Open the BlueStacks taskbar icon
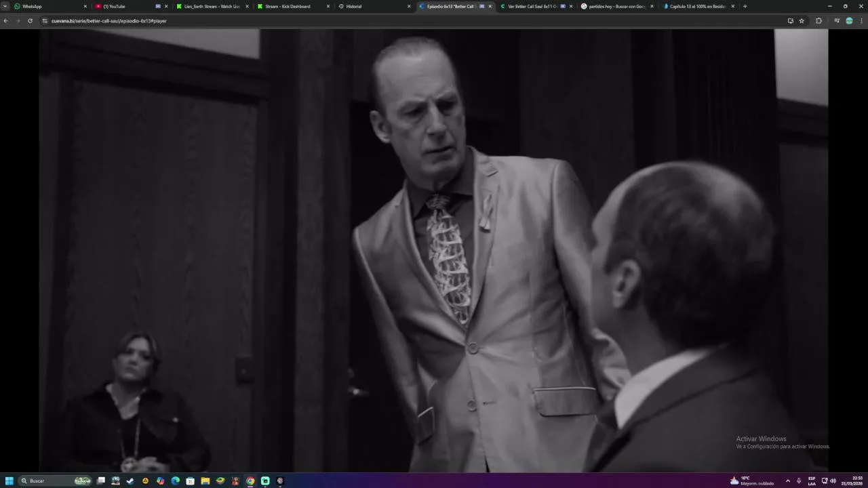868x488 pixels. (x=220, y=481)
